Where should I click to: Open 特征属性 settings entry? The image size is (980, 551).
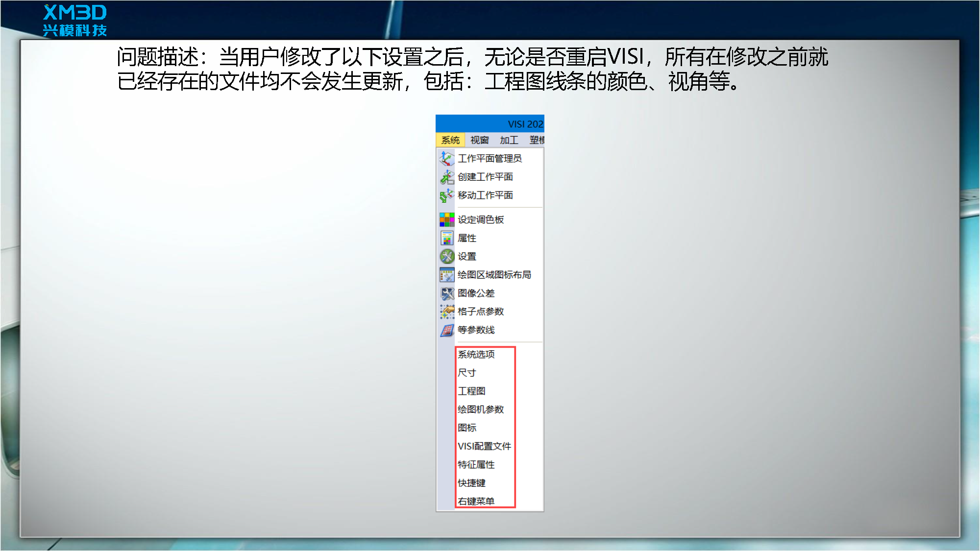[x=476, y=464]
